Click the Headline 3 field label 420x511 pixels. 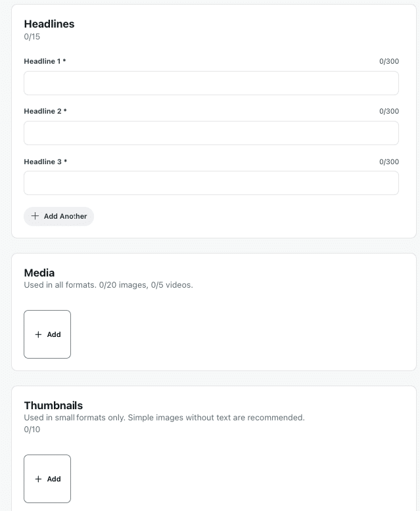tap(45, 162)
